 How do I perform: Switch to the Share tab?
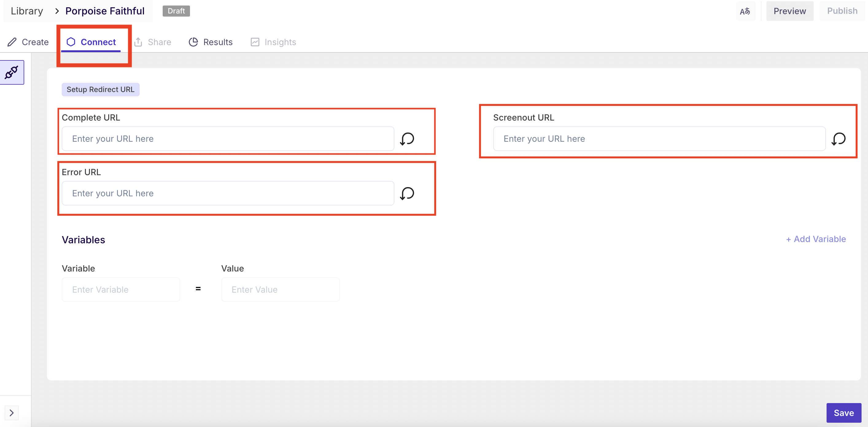(x=153, y=42)
